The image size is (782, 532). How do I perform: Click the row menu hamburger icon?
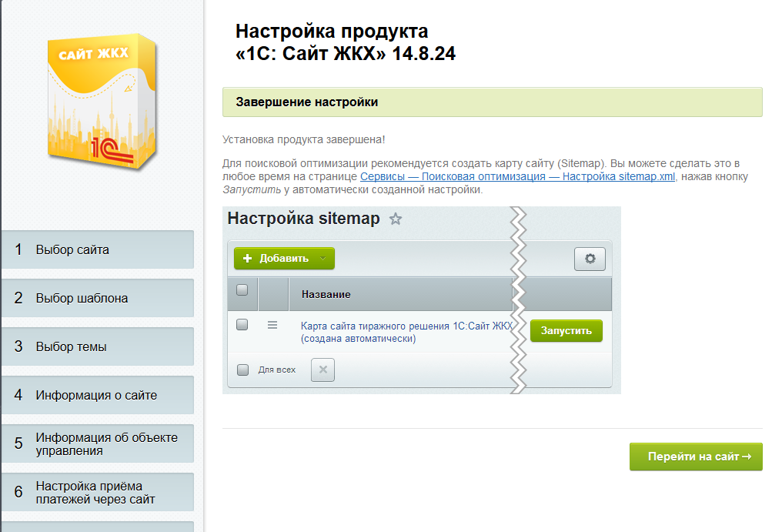pos(272,325)
